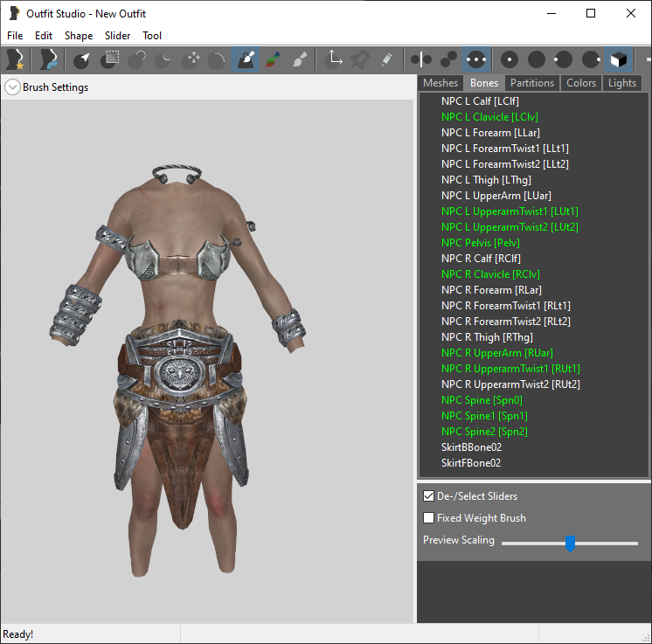Viewport: 652px width, 644px height.
Task: Collapse the Brush Settings panel
Action: tap(12, 87)
